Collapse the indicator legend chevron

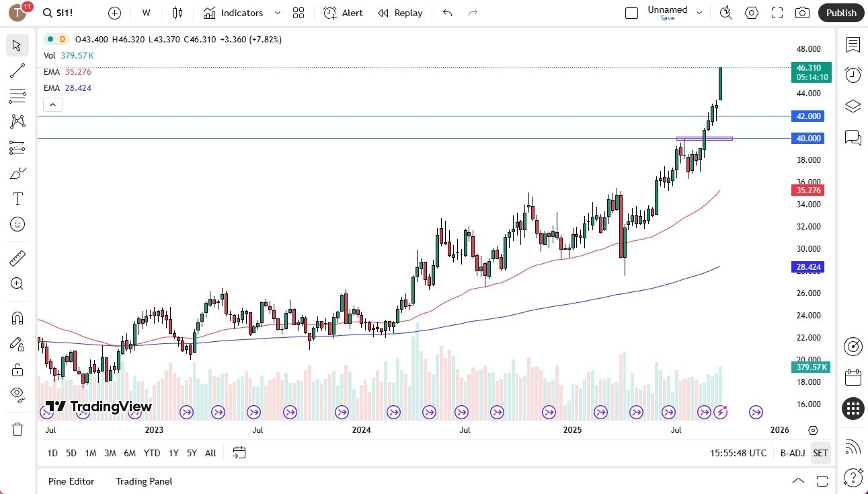52,104
